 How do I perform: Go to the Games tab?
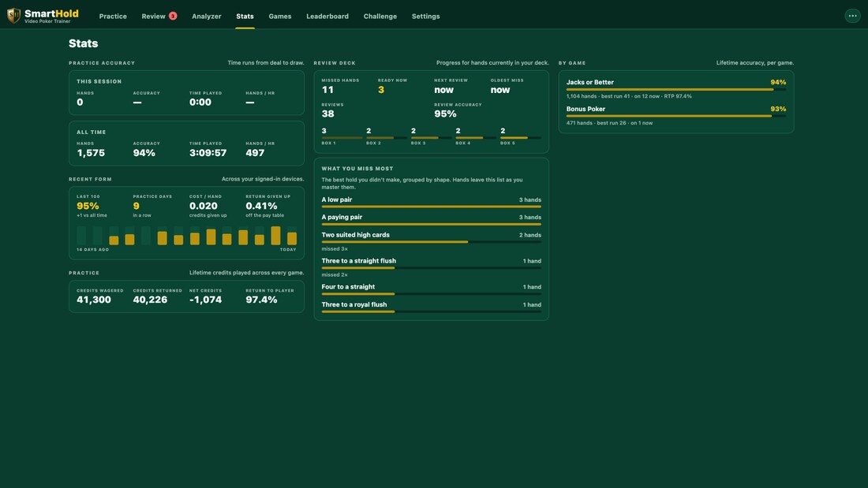[280, 17]
